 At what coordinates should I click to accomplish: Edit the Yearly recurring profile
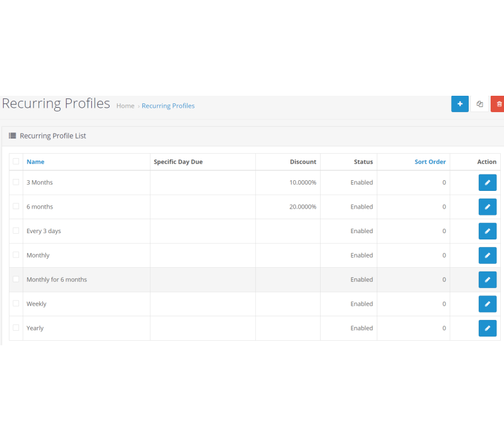coord(487,328)
